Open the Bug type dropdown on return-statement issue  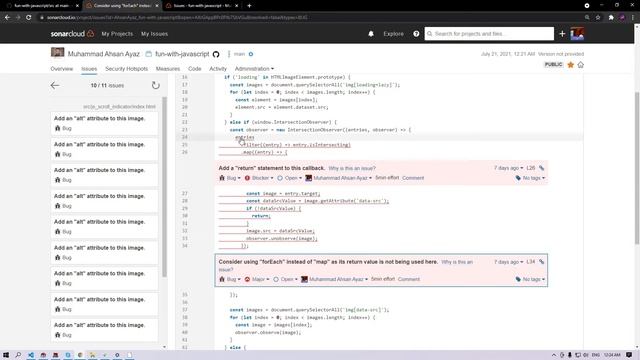(x=230, y=178)
